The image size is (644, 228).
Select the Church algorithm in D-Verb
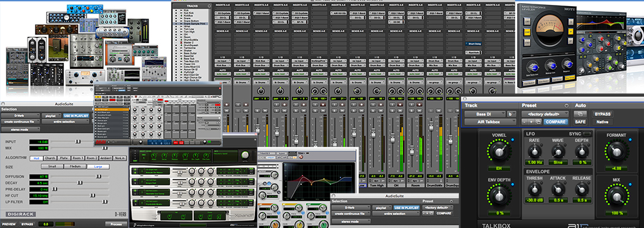[50, 158]
